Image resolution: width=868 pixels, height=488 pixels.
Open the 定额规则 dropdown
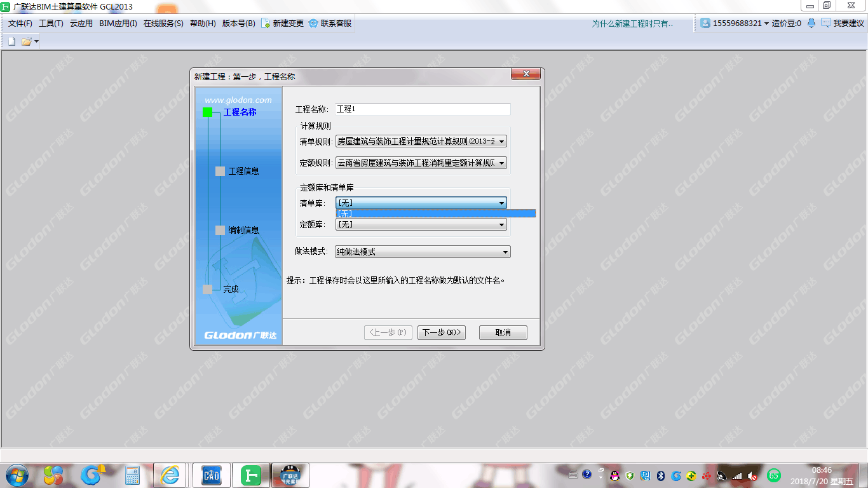421,163
